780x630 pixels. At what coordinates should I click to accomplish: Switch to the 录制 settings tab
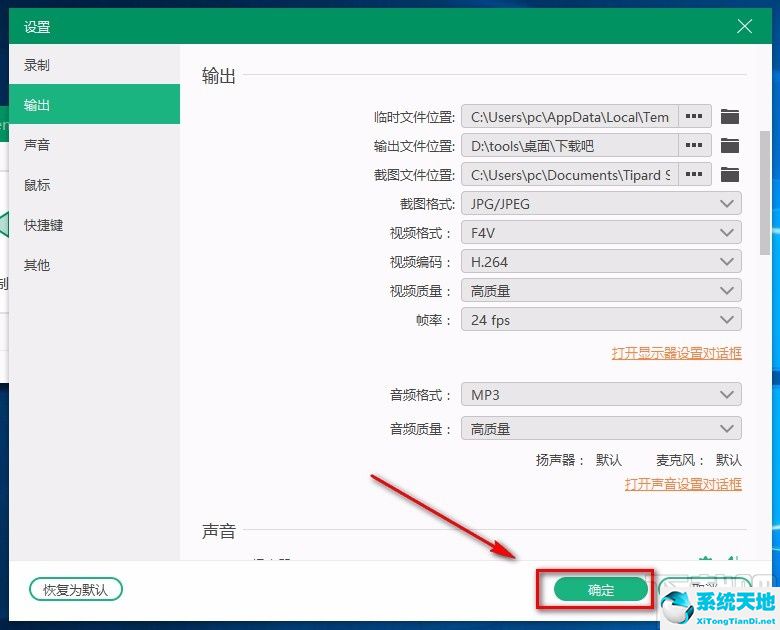95,65
